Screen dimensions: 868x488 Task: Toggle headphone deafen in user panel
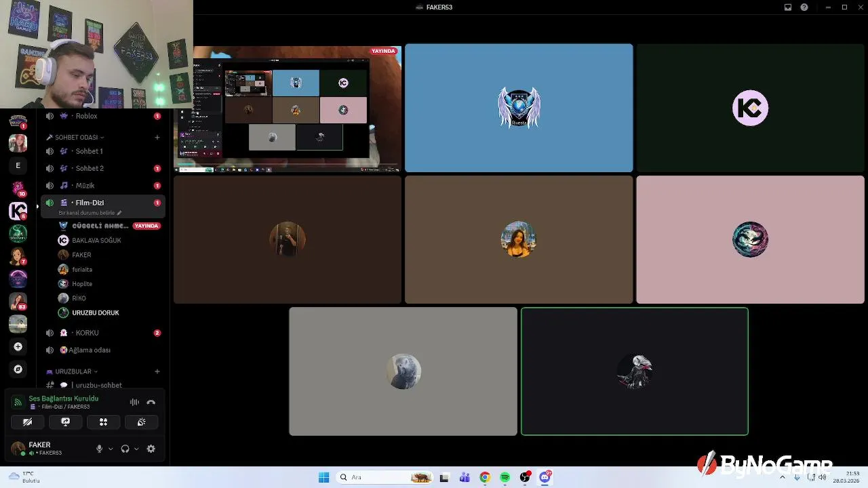[x=125, y=449]
